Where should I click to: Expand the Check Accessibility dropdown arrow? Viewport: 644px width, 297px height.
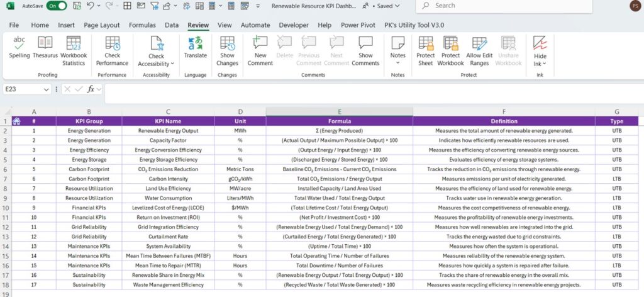pyautogui.click(x=172, y=64)
